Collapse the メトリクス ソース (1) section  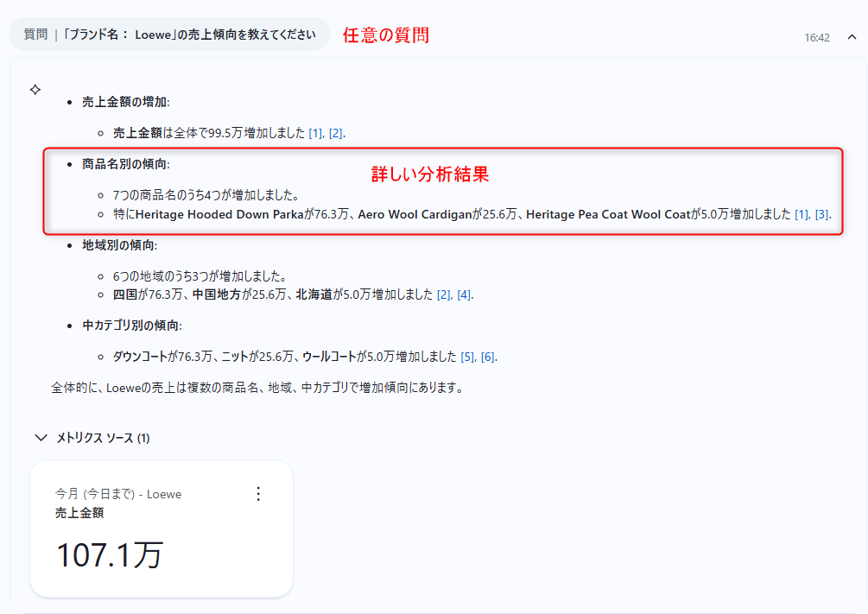tap(41, 438)
